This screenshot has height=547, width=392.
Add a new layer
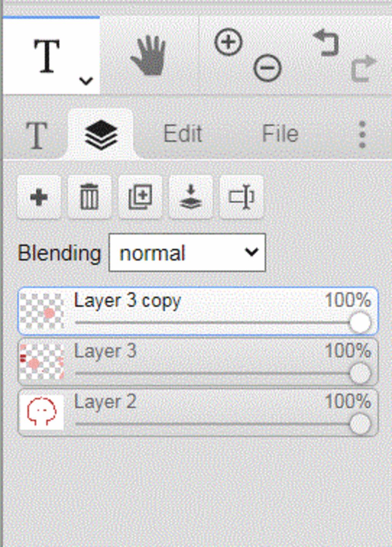(39, 197)
